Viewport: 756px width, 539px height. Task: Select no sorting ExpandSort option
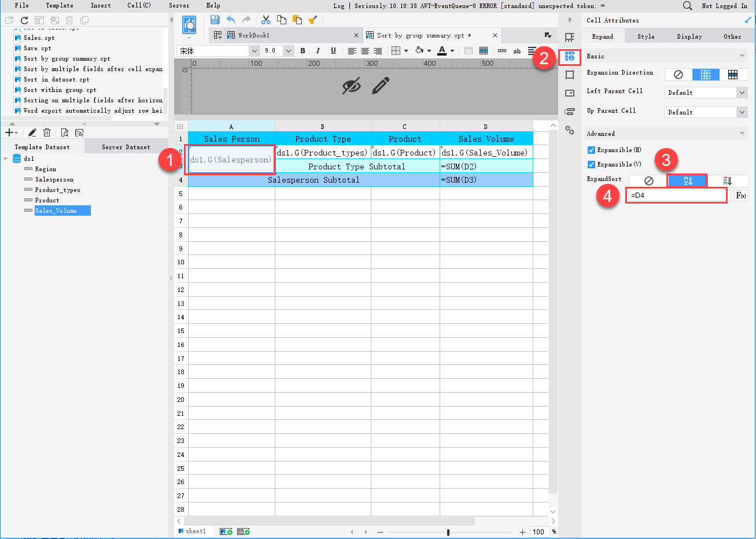(x=648, y=181)
